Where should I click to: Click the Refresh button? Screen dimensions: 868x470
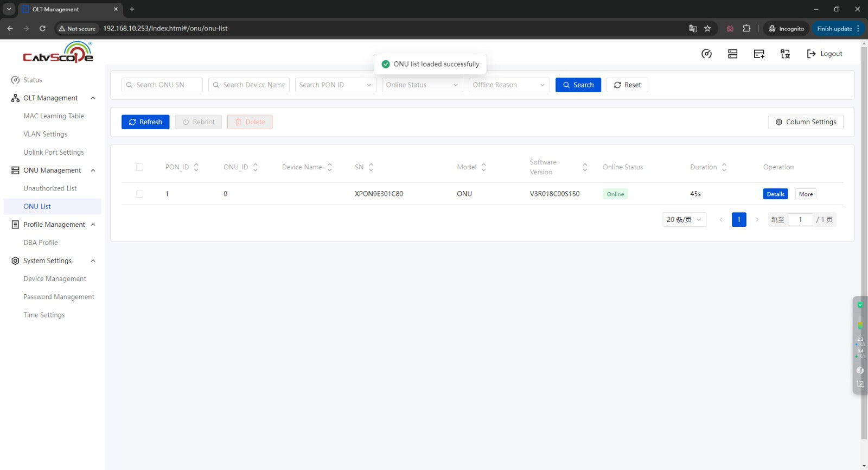click(145, 122)
